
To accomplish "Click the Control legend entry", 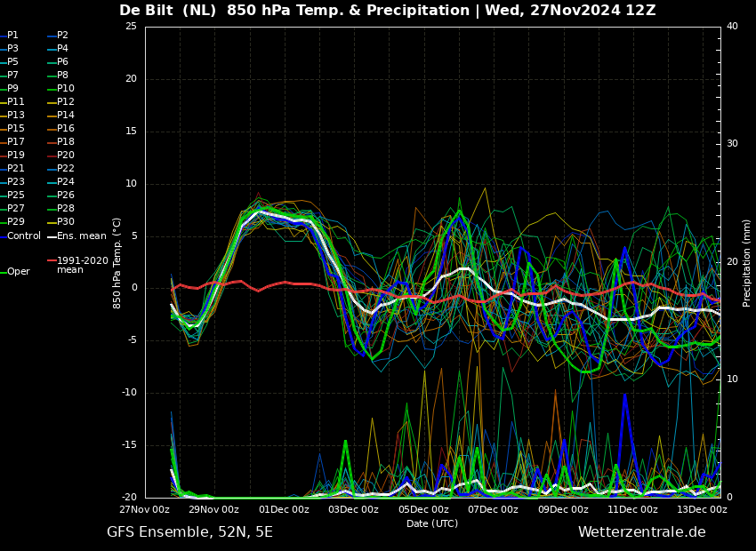I will click(20, 236).
